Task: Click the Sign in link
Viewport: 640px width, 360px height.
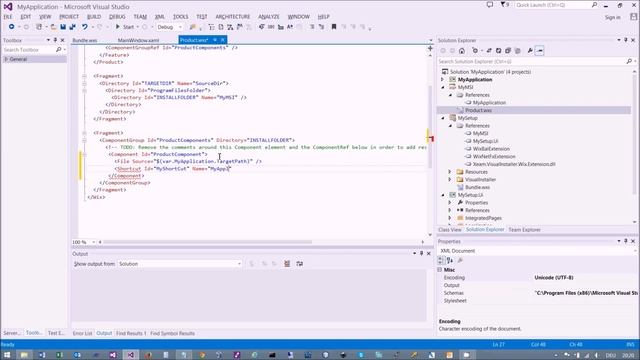Action: [612, 17]
